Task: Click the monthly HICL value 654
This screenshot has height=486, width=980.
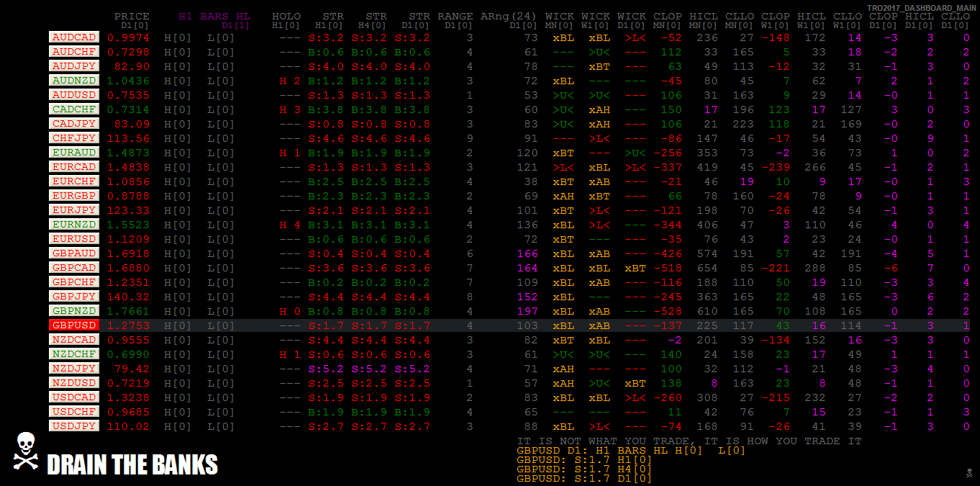Action: (707, 268)
